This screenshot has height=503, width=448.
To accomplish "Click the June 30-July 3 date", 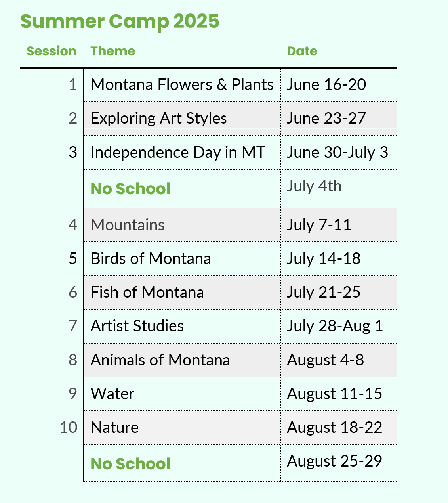I will (337, 153).
